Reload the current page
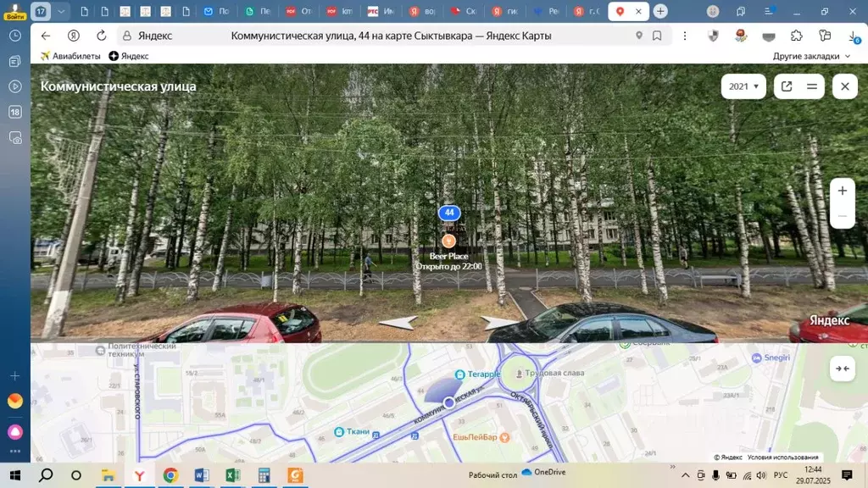Image resolution: width=868 pixels, height=488 pixels. click(102, 36)
